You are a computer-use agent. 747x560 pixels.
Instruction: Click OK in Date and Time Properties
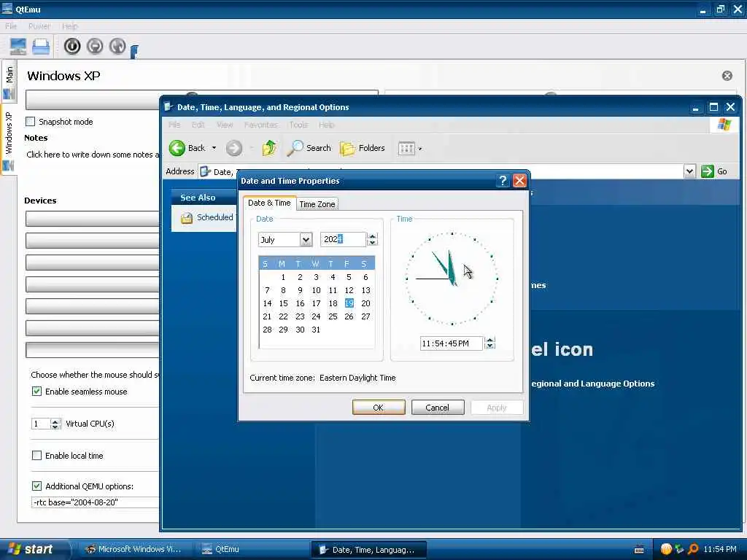[x=379, y=408]
